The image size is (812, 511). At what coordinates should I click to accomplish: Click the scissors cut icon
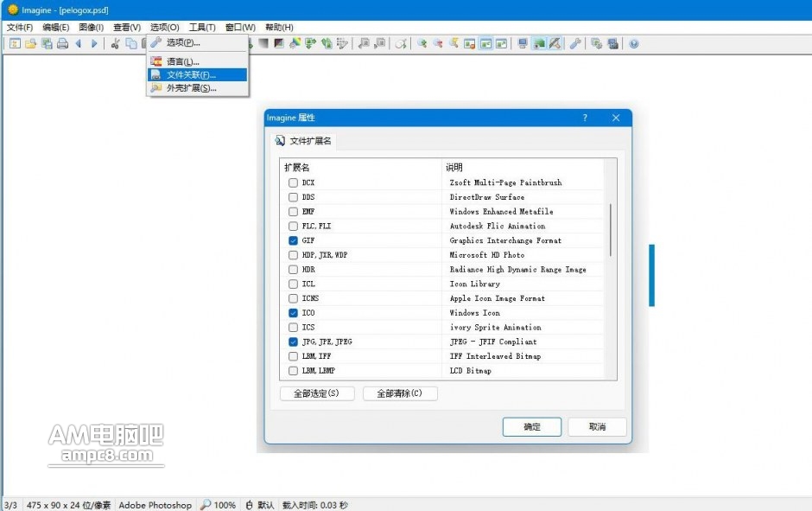[x=116, y=44]
